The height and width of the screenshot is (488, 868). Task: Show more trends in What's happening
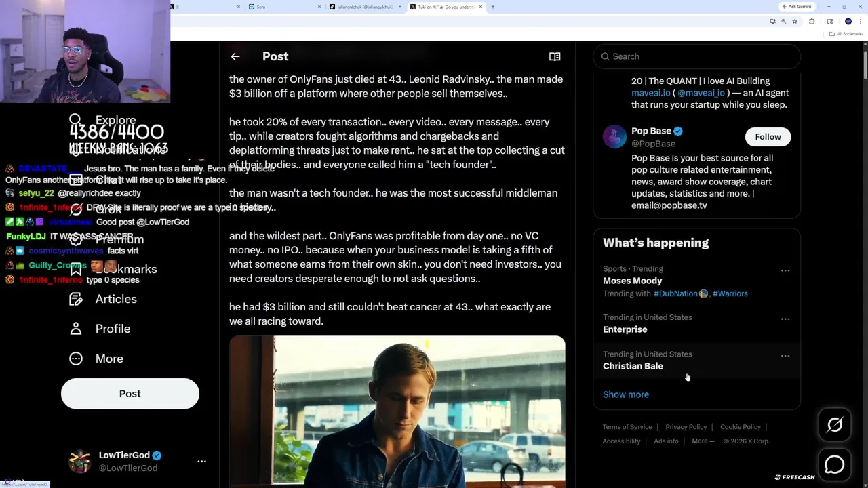(x=626, y=394)
